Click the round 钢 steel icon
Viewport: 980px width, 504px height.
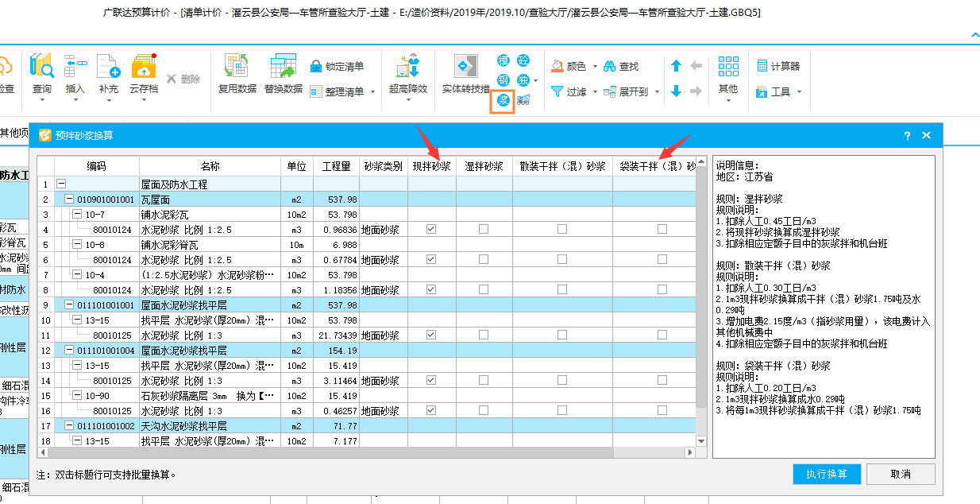(x=504, y=80)
